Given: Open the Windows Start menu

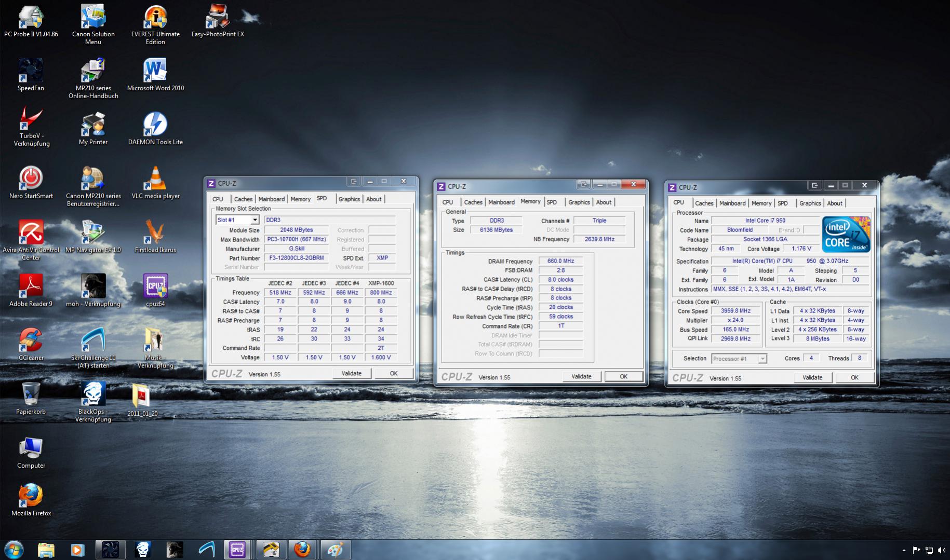Looking at the screenshot, I should click(14, 549).
